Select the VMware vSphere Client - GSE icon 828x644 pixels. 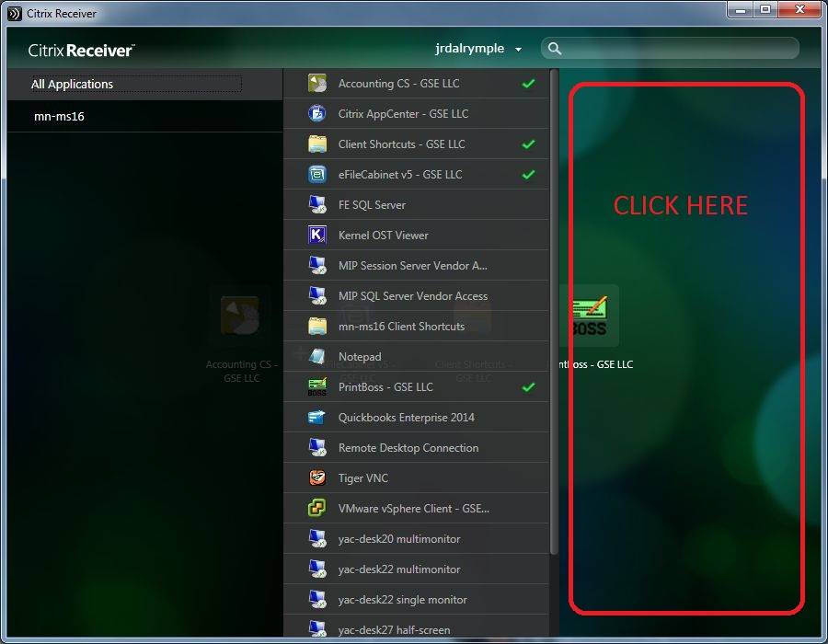[317, 508]
